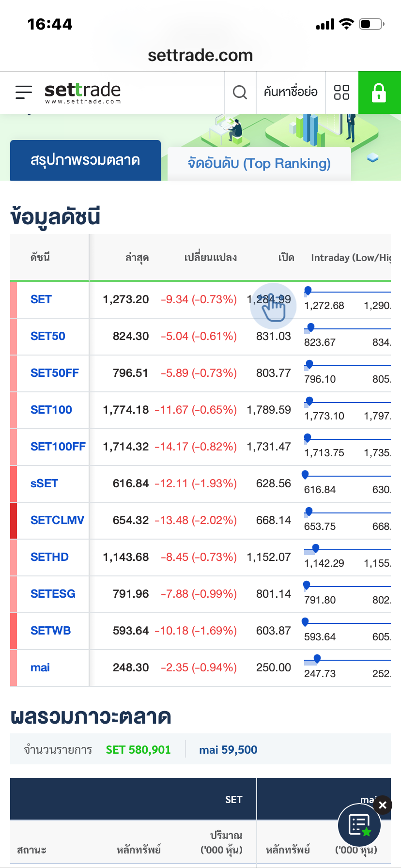Click the ค้นหาชื่อย่อ symbol search field

pos(291,92)
